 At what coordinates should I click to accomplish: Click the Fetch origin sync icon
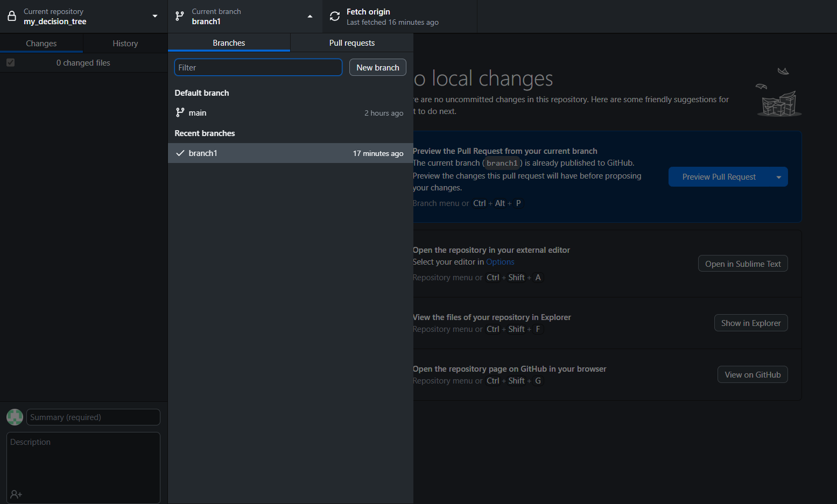[335, 16]
